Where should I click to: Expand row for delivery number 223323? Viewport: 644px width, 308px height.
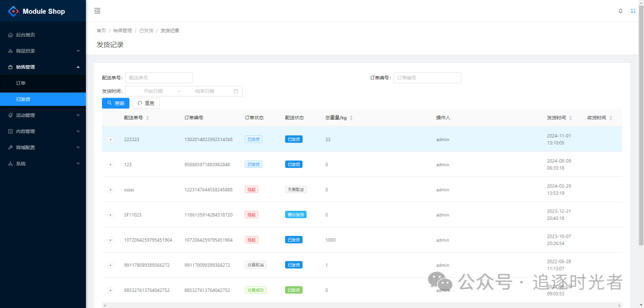click(x=110, y=139)
